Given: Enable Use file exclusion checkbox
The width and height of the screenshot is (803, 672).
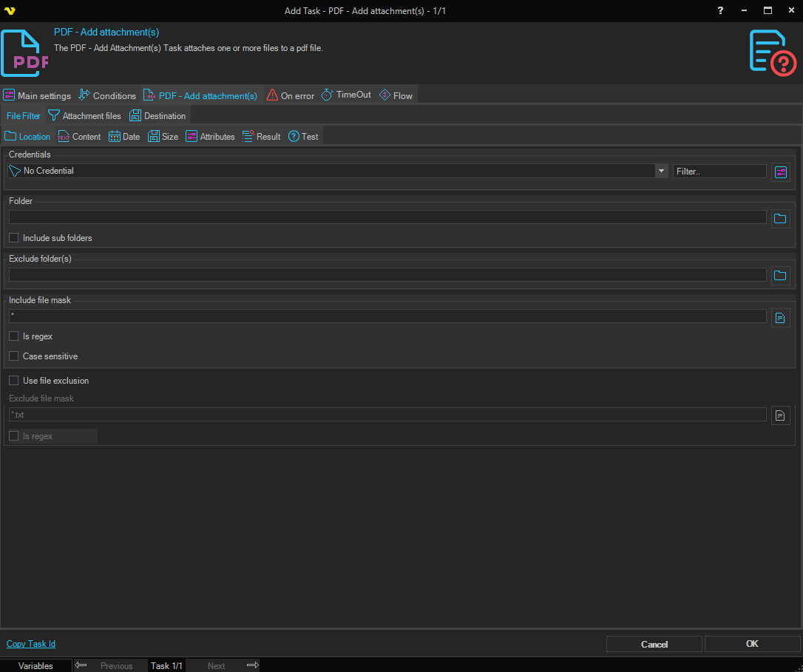Looking at the screenshot, I should 14,381.
